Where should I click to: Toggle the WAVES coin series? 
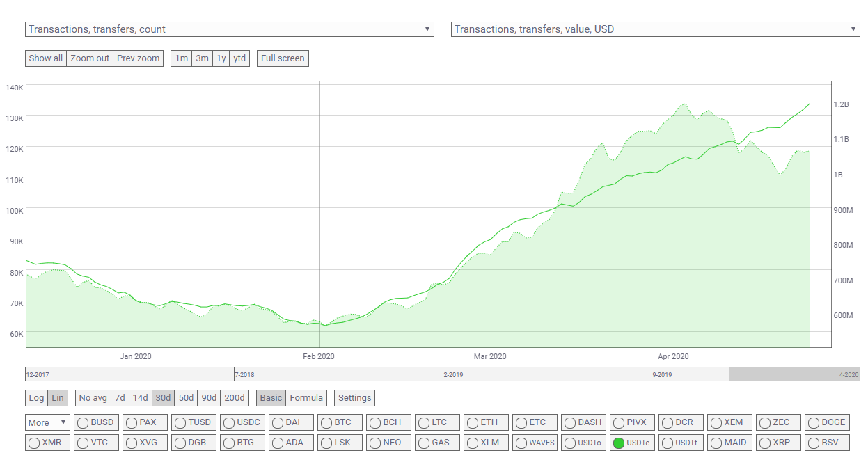(535, 443)
